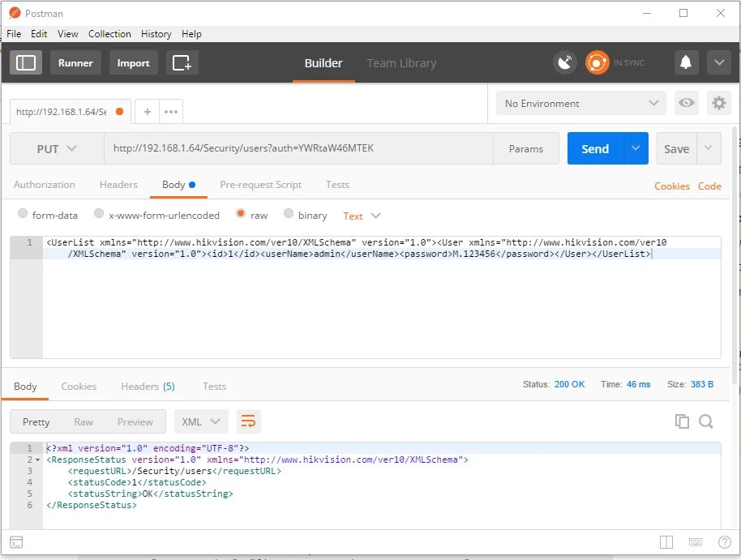
Task: Open the Postman console icon
Action: pos(16,542)
